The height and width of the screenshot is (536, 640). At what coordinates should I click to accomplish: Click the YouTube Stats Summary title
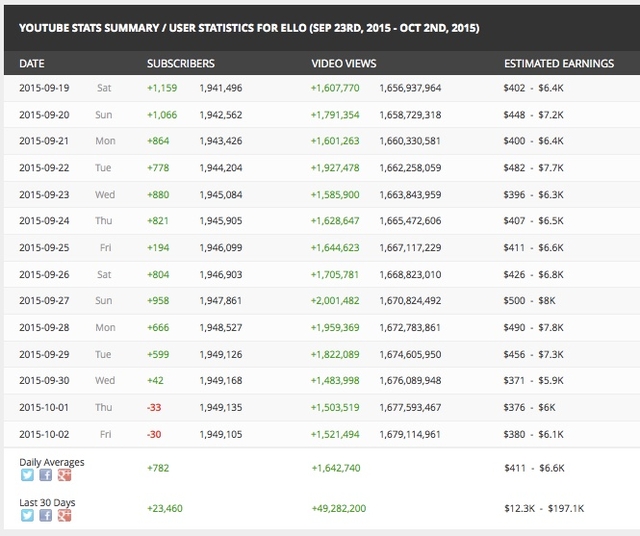pyautogui.click(x=249, y=28)
